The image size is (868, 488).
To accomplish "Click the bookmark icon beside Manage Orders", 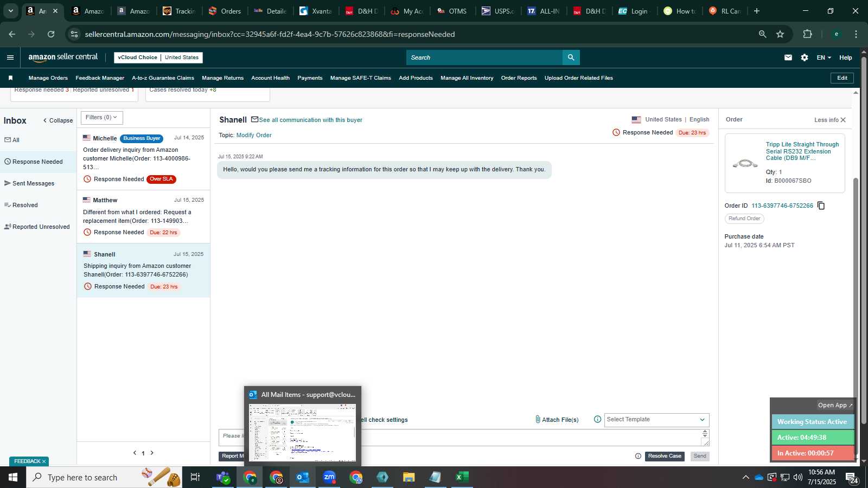I will (10, 78).
